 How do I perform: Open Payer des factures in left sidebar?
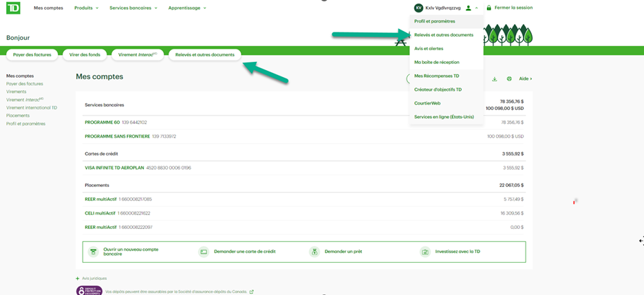pos(25,84)
